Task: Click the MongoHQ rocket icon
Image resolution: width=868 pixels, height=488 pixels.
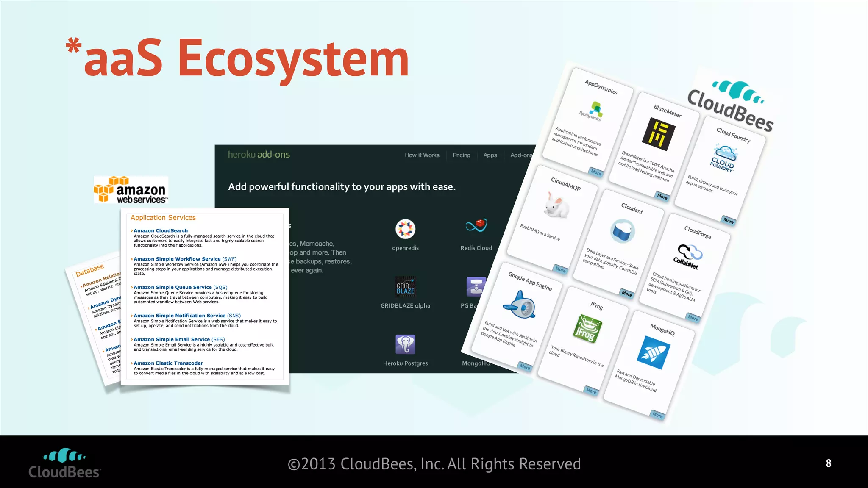Action: tap(654, 352)
